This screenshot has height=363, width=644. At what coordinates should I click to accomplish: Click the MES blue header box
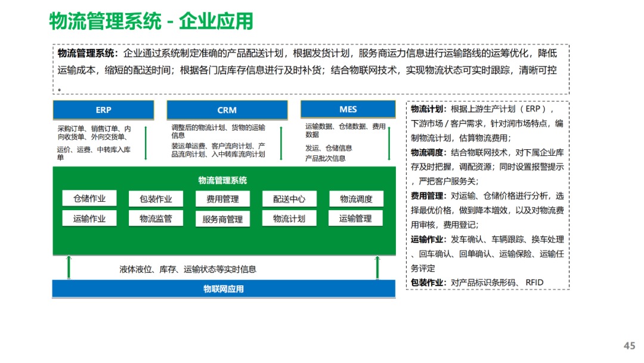pyautogui.click(x=348, y=109)
